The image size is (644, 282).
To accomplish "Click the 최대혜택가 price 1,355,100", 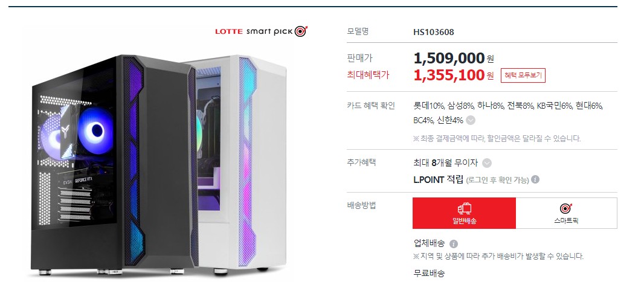I will tap(449, 75).
